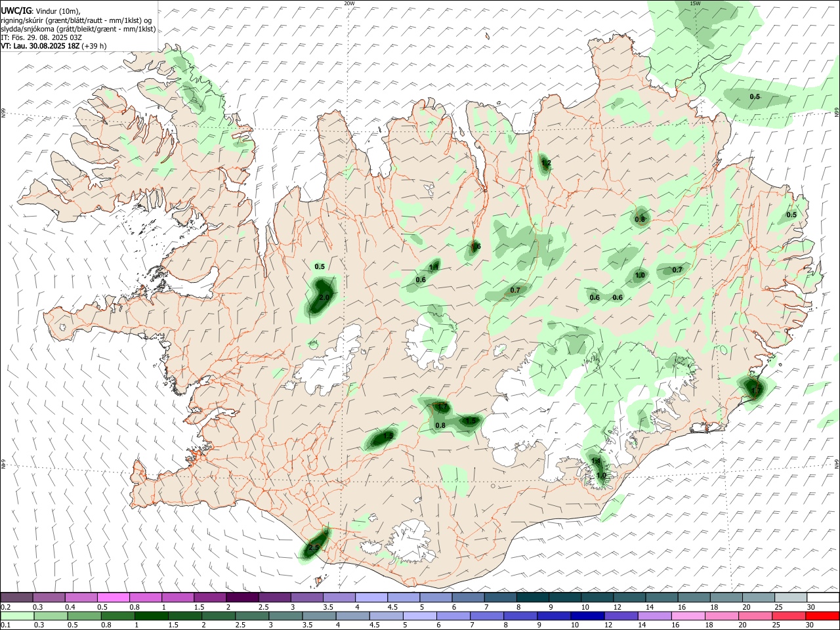This screenshot has height=630, width=840.
Task: Click the '0.5' value offshore in the northeast
Action: (755, 97)
